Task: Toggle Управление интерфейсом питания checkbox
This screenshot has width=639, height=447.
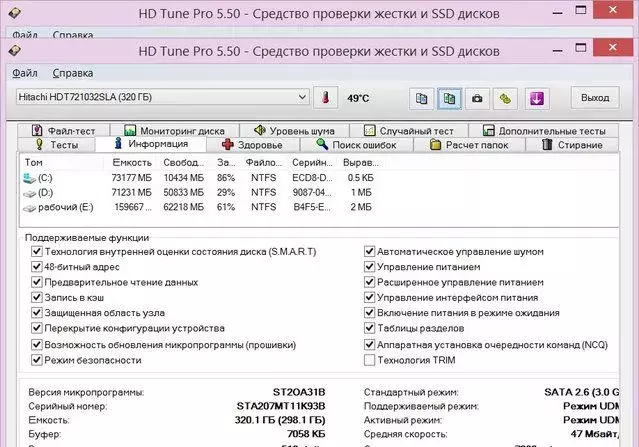Action: [x=369, y=297]
